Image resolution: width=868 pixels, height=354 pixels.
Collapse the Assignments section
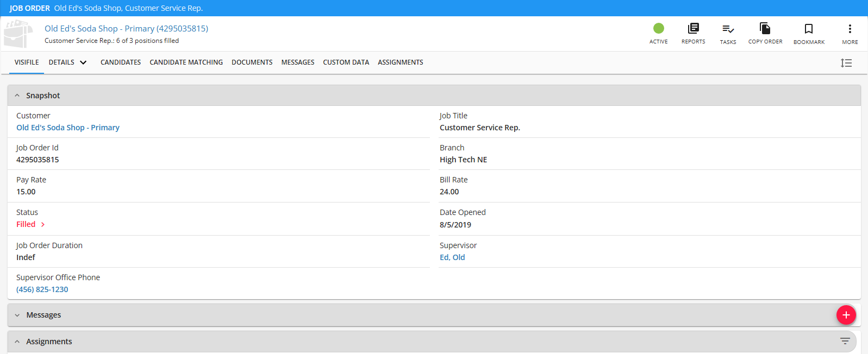point(17,342)
